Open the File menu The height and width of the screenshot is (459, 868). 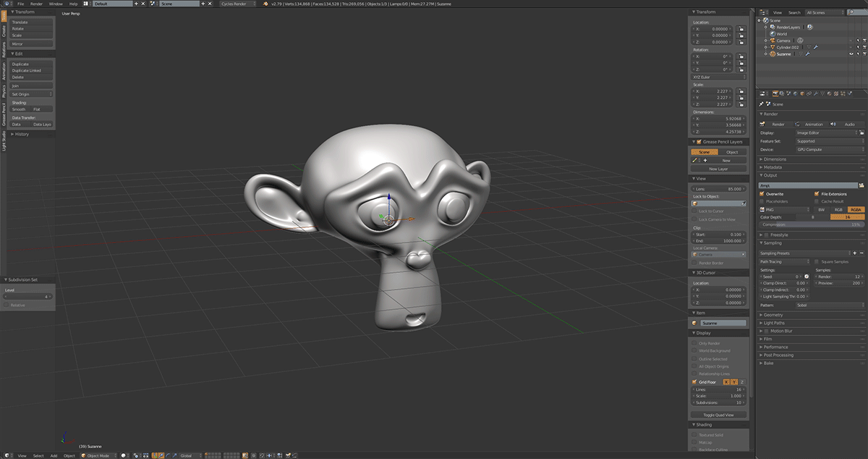pos(21,4)
